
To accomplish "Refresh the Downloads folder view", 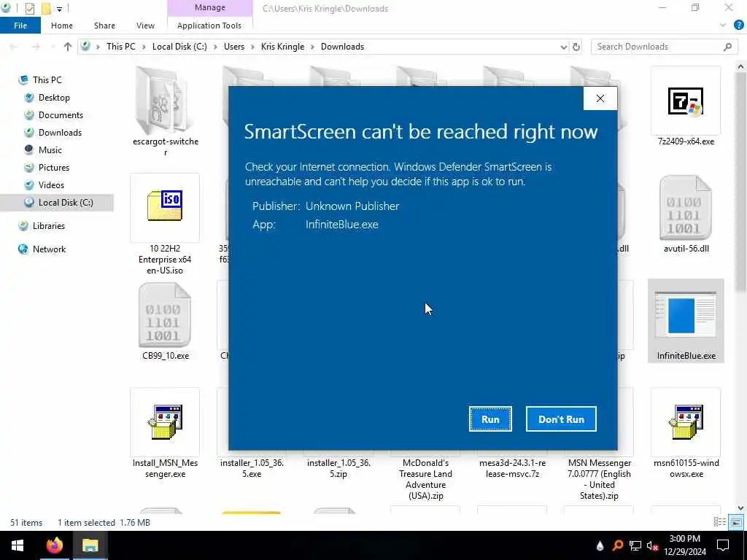I will [x=576, y=47].
